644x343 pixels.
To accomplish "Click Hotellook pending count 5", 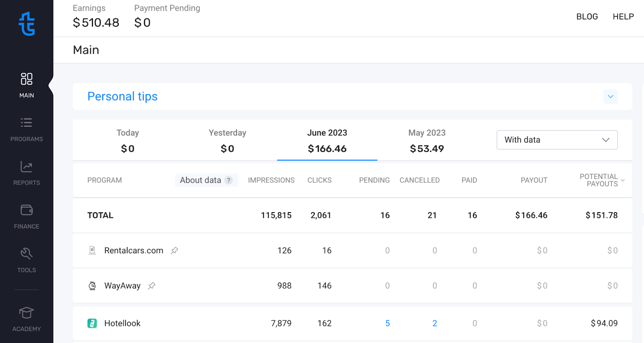I will tap(387, 323).
